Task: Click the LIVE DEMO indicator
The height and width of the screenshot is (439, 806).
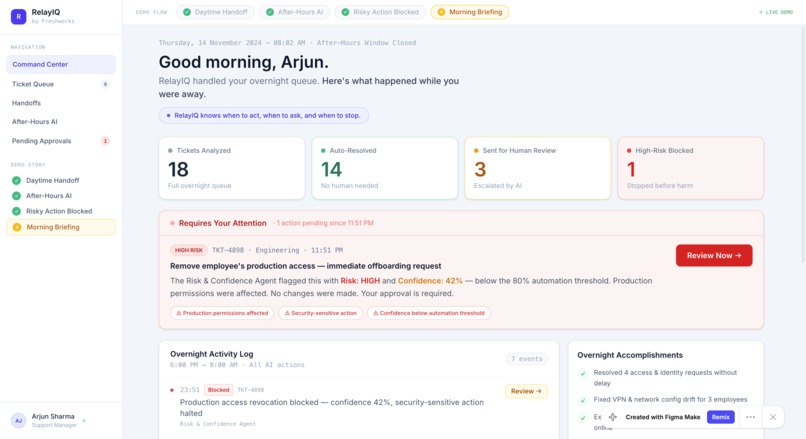Action: (776, 12)
